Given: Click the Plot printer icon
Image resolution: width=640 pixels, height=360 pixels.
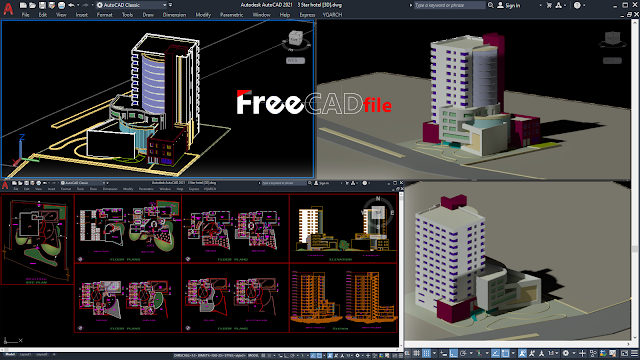Looking at the screenshot, I should (x=61, y=5).
